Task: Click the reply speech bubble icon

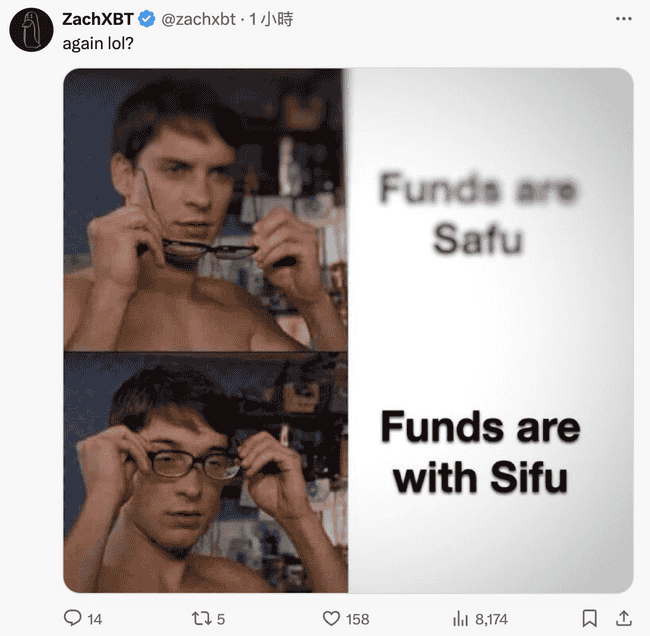Action: tap(73, 618)
